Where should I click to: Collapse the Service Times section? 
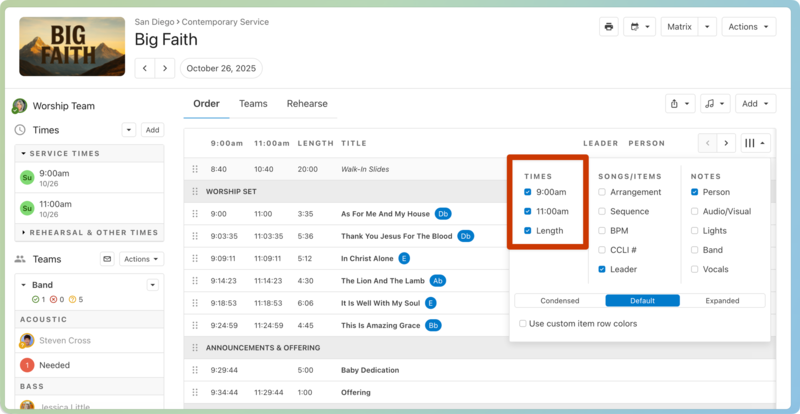coord(22,153)
